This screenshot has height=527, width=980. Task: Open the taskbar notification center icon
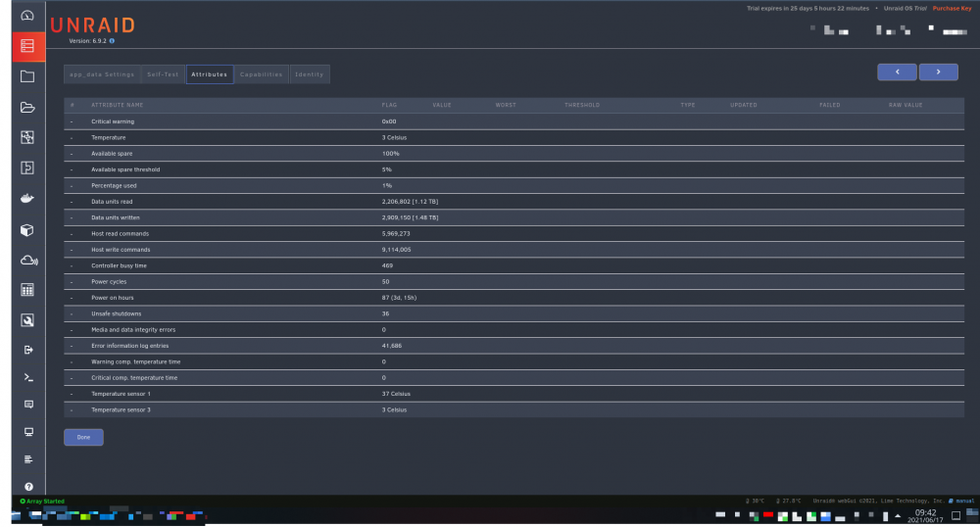[955, 516]
